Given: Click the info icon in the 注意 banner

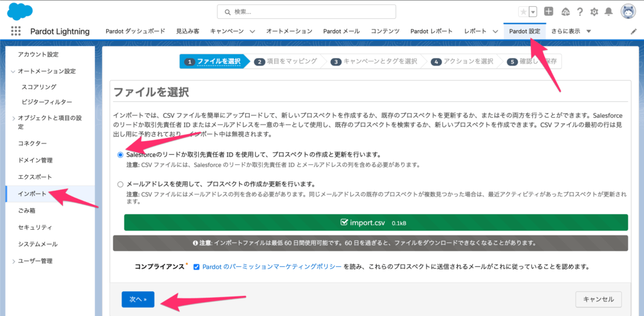Looking at the screenshot, I should click(x=196, y=243).
